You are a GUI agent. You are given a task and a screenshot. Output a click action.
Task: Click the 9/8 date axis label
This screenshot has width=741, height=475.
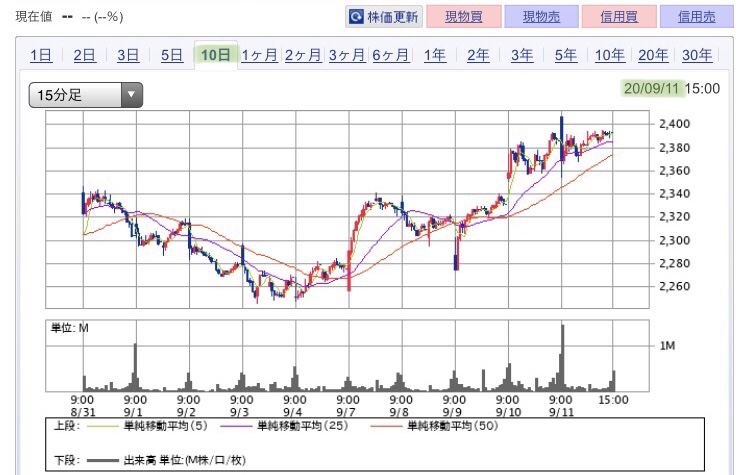click(x=399, y=412)
